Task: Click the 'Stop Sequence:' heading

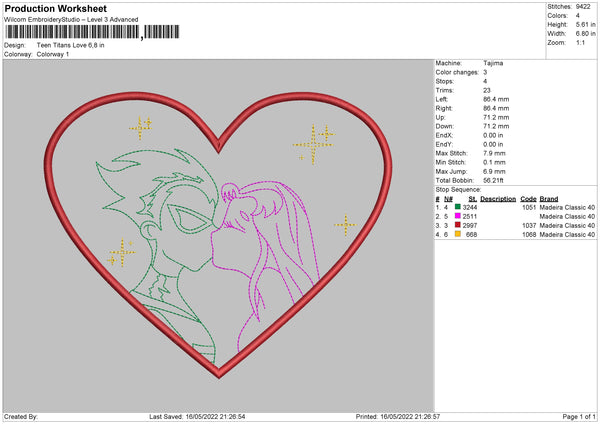Action: coord(458,190)
